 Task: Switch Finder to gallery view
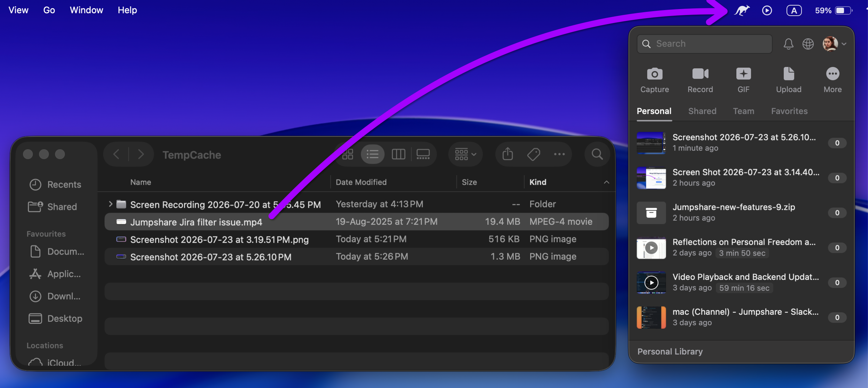423,154
